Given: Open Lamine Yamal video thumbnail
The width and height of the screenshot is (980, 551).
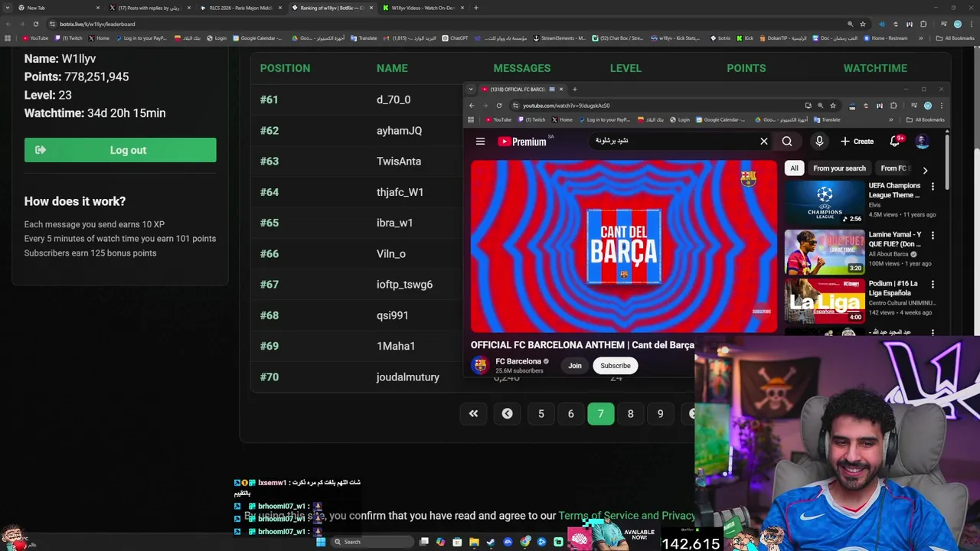Looking at the screenshot, I should (x=825, y=251).
